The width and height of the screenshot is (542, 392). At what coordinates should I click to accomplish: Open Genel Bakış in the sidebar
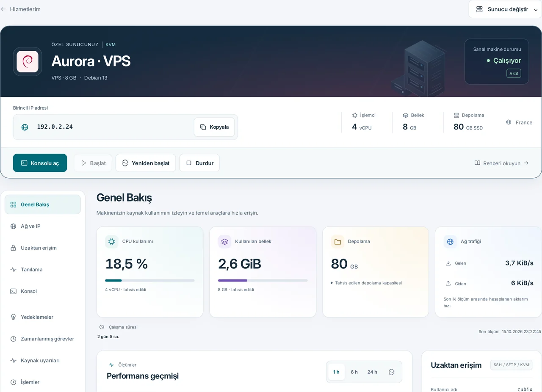point(43,204)
